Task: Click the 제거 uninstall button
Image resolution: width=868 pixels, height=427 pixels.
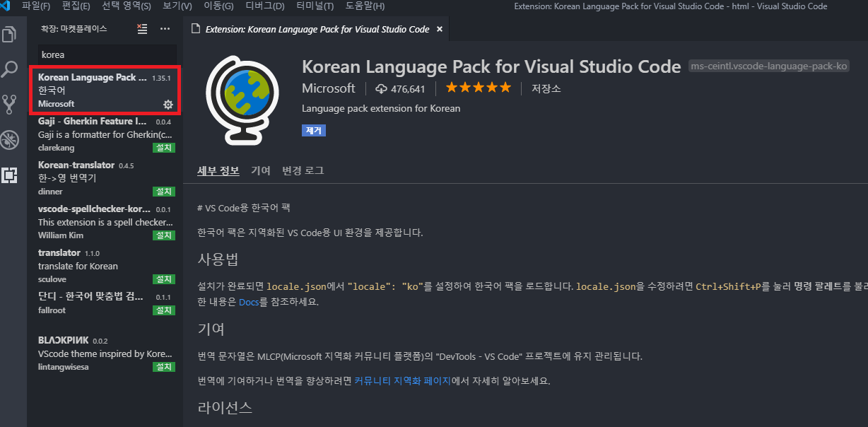Action: tap(314, 131)
